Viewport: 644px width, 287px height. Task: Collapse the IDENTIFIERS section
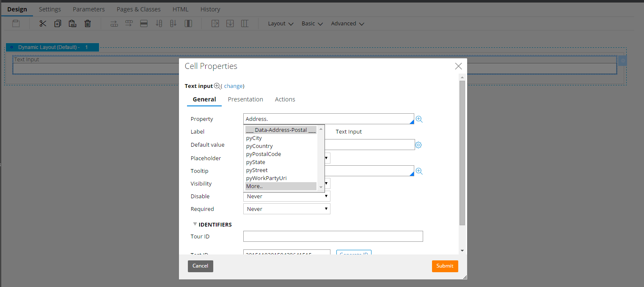pos(195,224)
